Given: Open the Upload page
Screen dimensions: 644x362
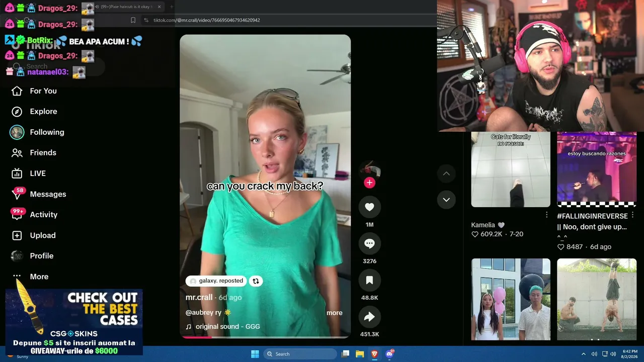Looking at the screenshot, I should pos(43,235).
